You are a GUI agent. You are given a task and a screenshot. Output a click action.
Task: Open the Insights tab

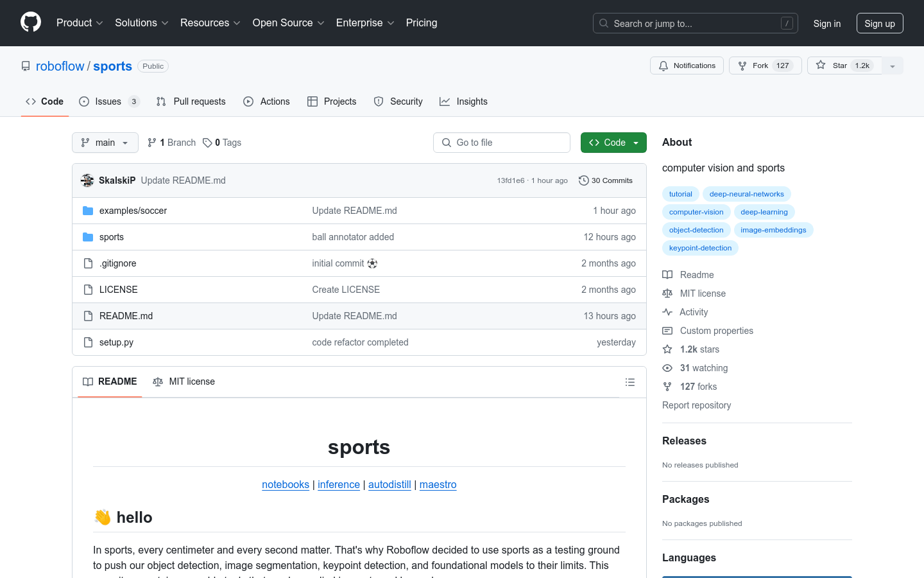[x=463, y=101]
